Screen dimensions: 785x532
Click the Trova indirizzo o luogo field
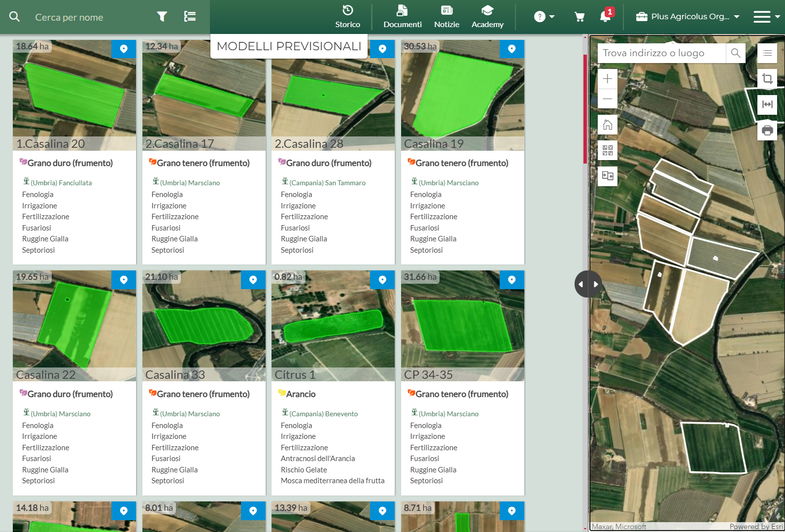click(x=662, y=53)
